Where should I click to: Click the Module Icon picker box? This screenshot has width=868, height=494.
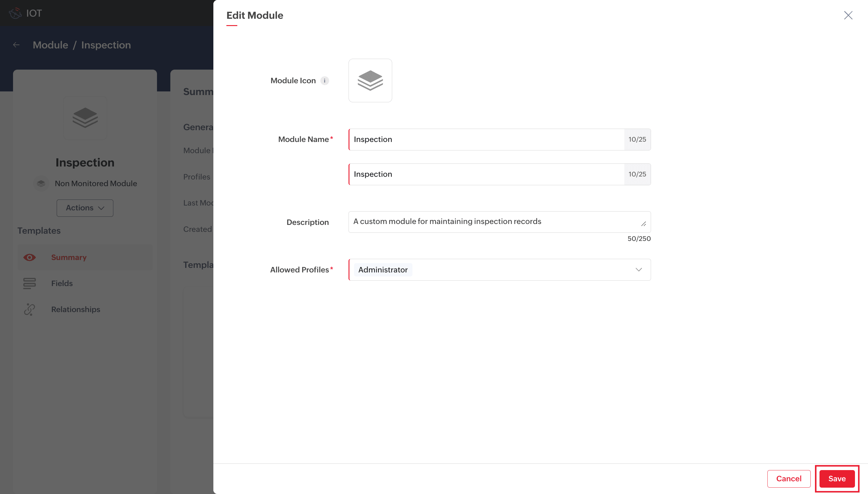point(370,81)
